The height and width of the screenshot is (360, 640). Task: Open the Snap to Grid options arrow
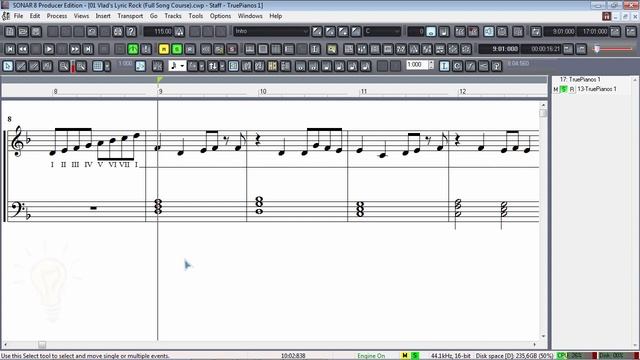pos(107,66)
